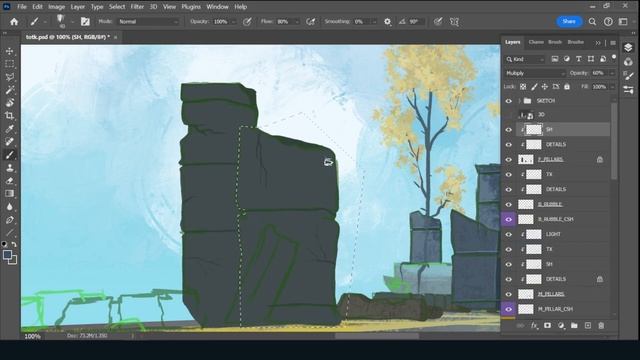Hide the M_PILLARS layer
Viewport: 640px width, 360px height.
click(x=509, y=294)
